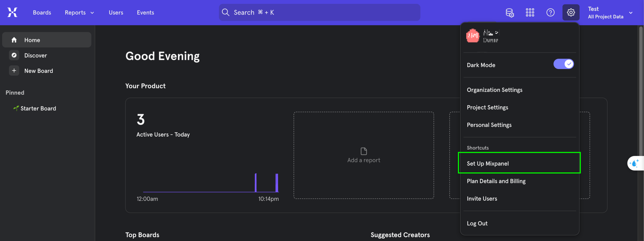Click the Suggested Creators heading

click(400, 235)
